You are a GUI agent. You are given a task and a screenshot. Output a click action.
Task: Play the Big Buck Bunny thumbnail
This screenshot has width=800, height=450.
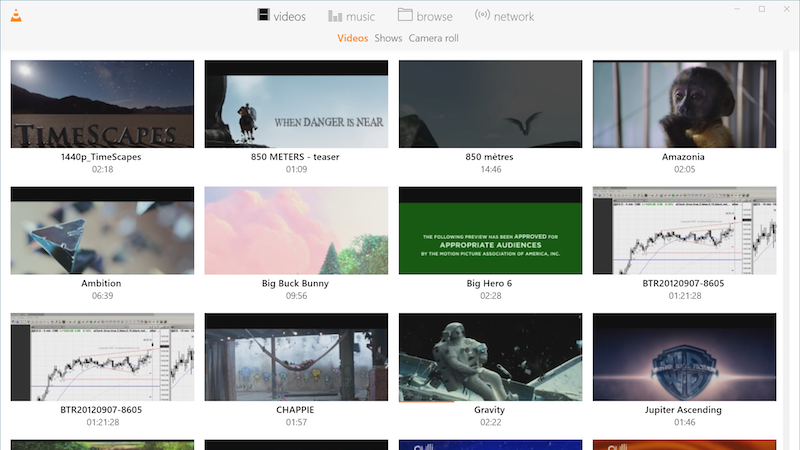tap(296, 231)
